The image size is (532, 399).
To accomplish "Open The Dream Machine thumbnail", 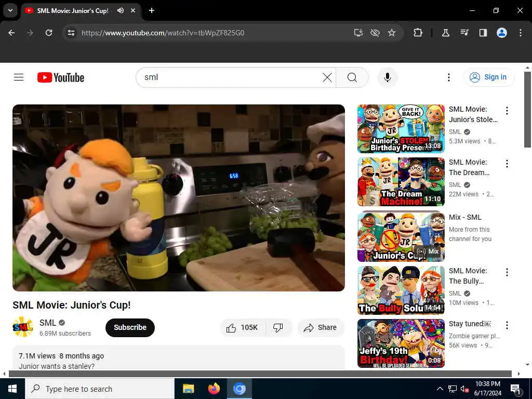I will pos(401,182).
